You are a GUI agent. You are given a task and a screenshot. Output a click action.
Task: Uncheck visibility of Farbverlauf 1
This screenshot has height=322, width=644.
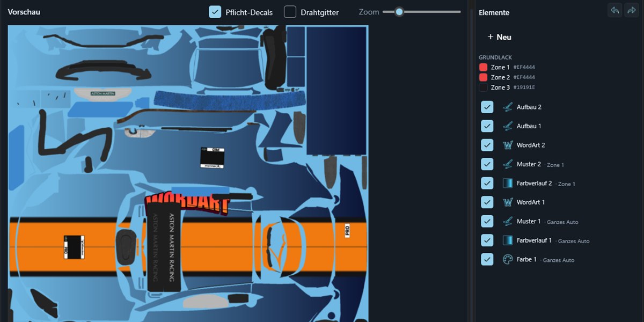coord(487,240)
